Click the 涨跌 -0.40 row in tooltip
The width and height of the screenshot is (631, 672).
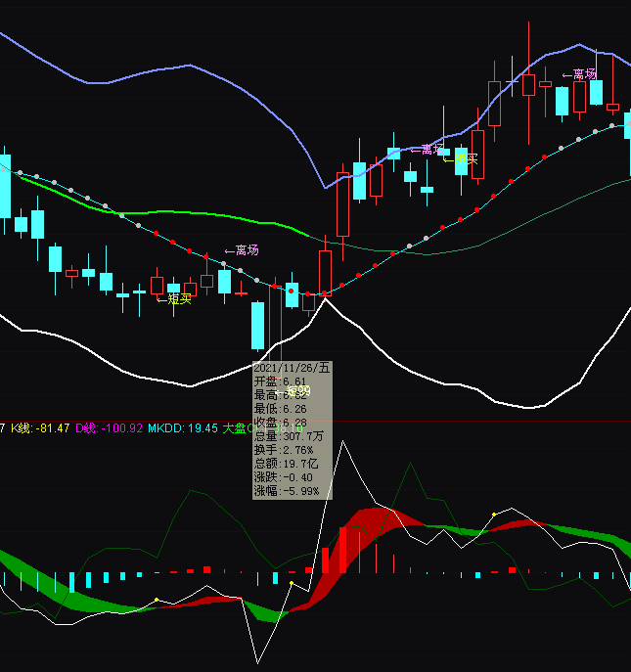point(281,477)
